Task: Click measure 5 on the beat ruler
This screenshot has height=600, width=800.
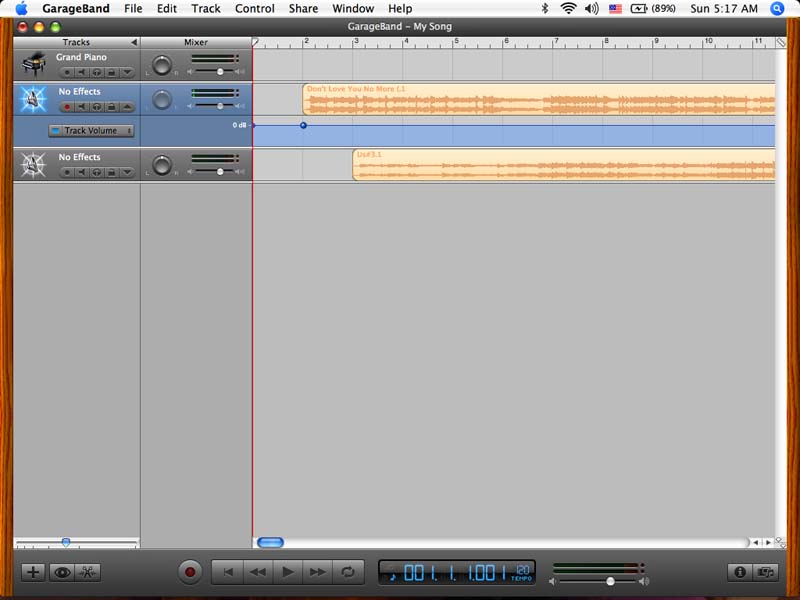Action: [x=456, y=42]
